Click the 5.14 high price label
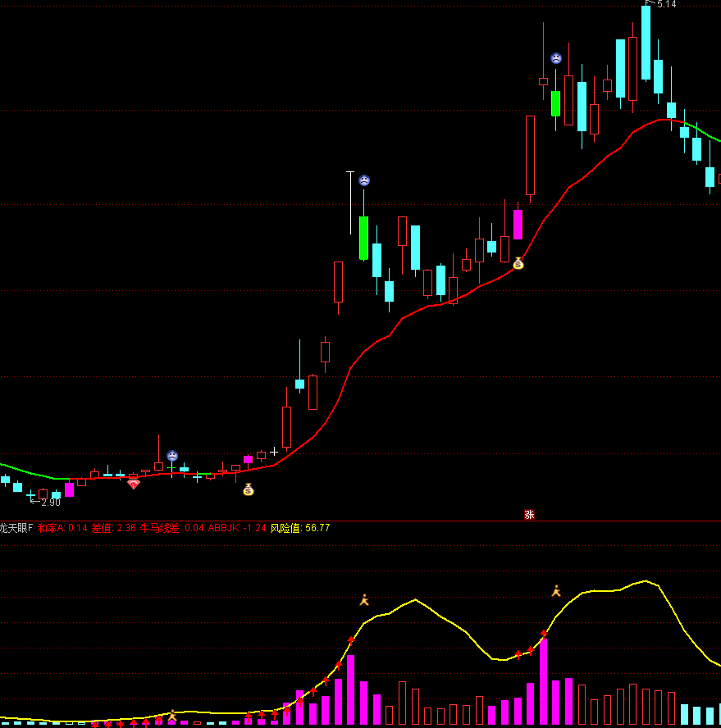Viewport: 721px width, 728px height. click(666, 5)
